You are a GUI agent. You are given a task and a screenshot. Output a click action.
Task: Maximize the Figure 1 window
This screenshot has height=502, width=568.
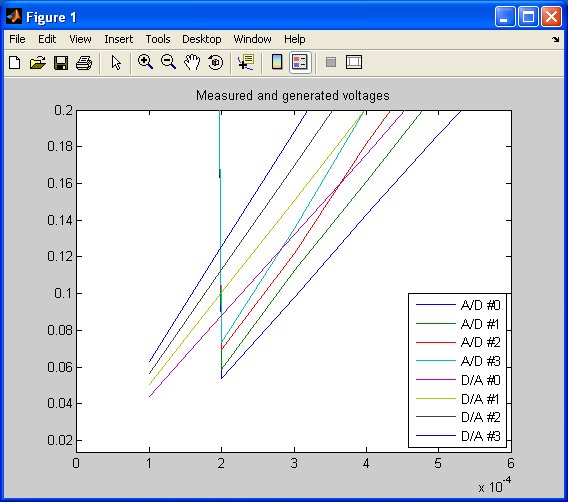click(x=528, y=17)
